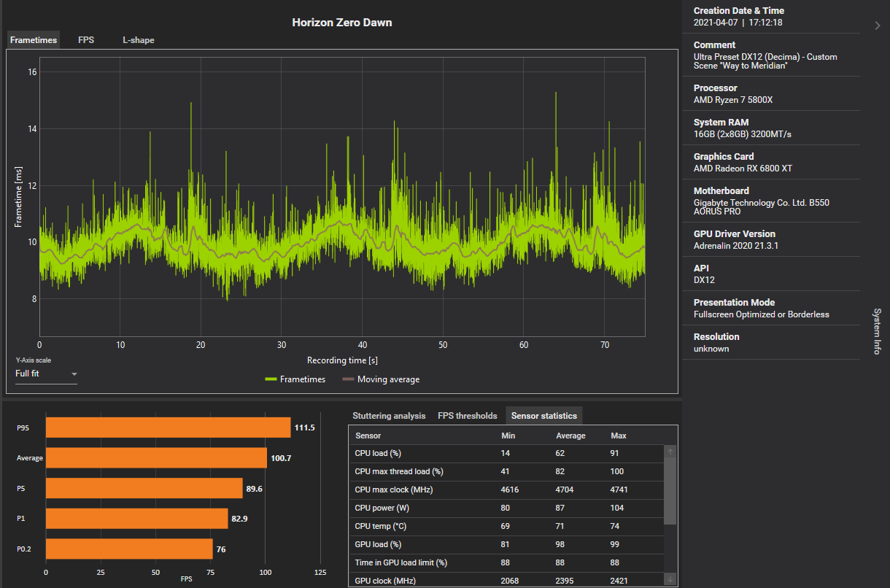Select the GPU clock (MHz) row

point(507,579)
